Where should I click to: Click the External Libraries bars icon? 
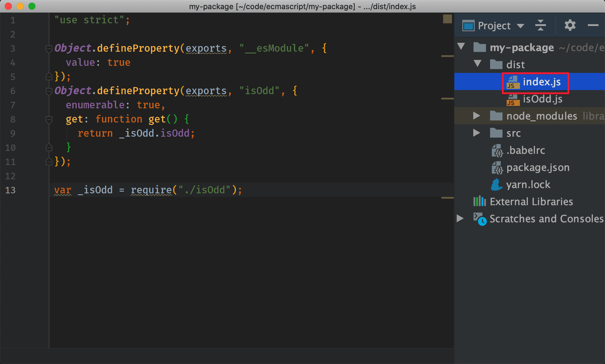479,201
